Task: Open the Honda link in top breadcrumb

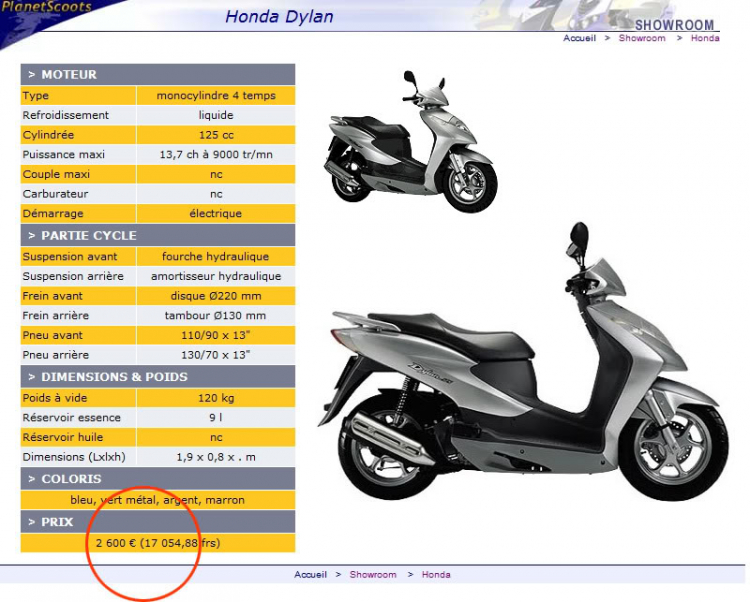Action: click(705, 38)
